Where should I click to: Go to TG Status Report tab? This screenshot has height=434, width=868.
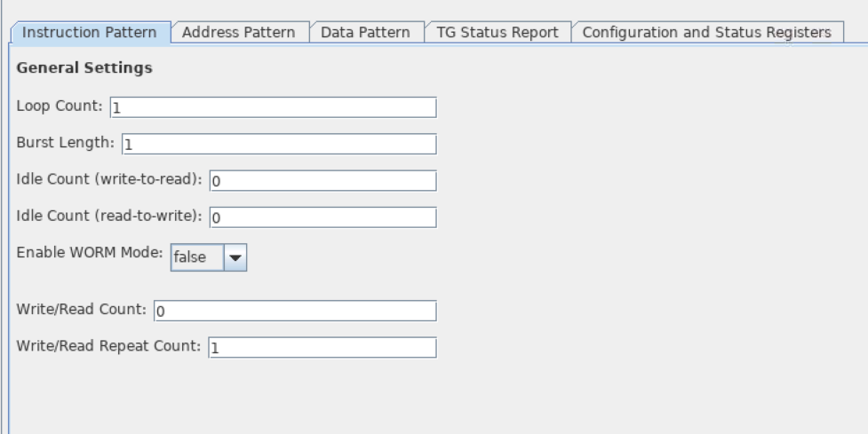pyautogui.click(x=497, y=32)
